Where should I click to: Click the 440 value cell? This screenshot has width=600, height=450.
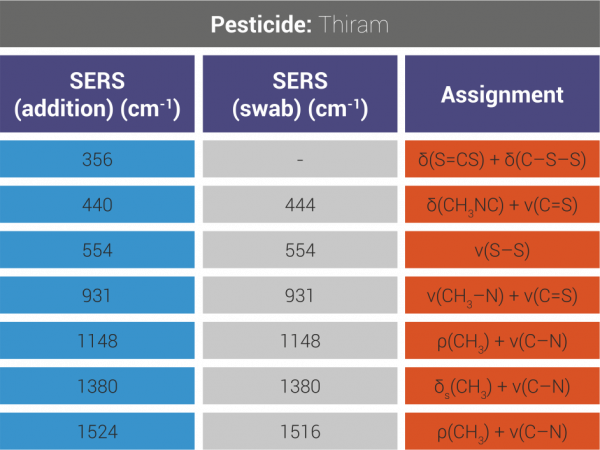click(x=97, y=205)
